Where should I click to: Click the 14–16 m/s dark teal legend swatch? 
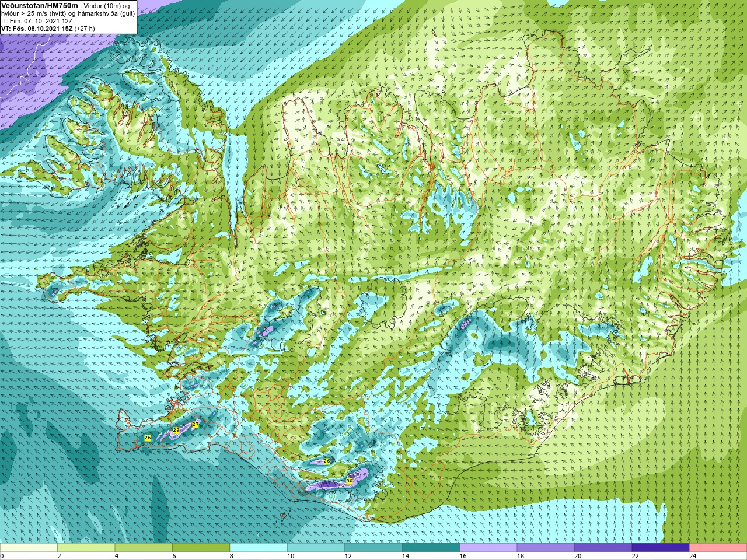[x=431, y=548]
